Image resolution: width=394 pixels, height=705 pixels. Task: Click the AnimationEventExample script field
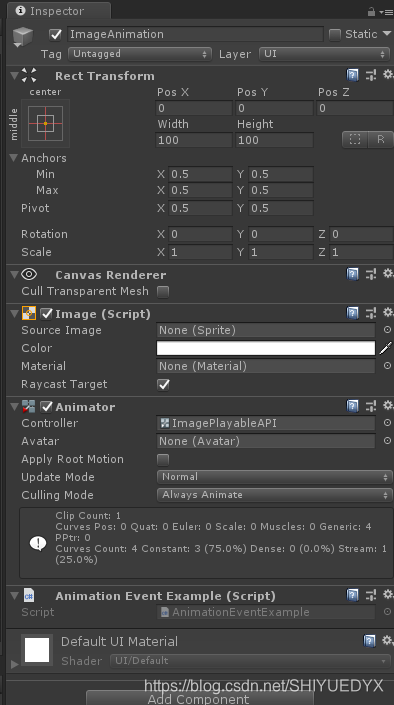[x=266, y=612]
